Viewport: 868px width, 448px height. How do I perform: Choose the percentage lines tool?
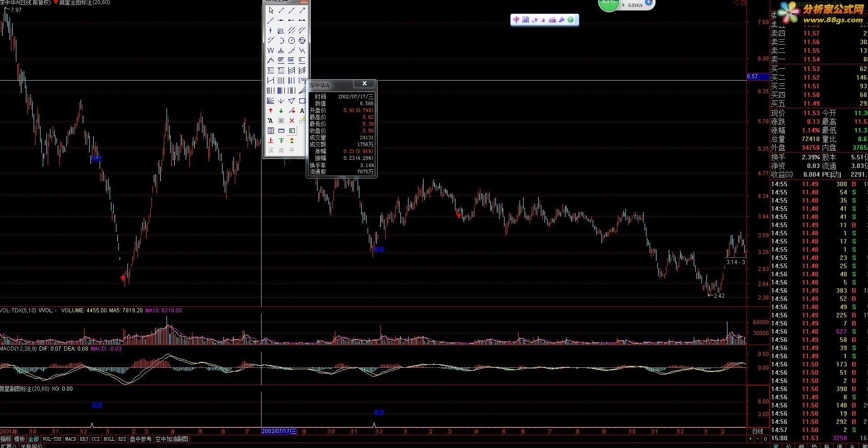[271, 70]
